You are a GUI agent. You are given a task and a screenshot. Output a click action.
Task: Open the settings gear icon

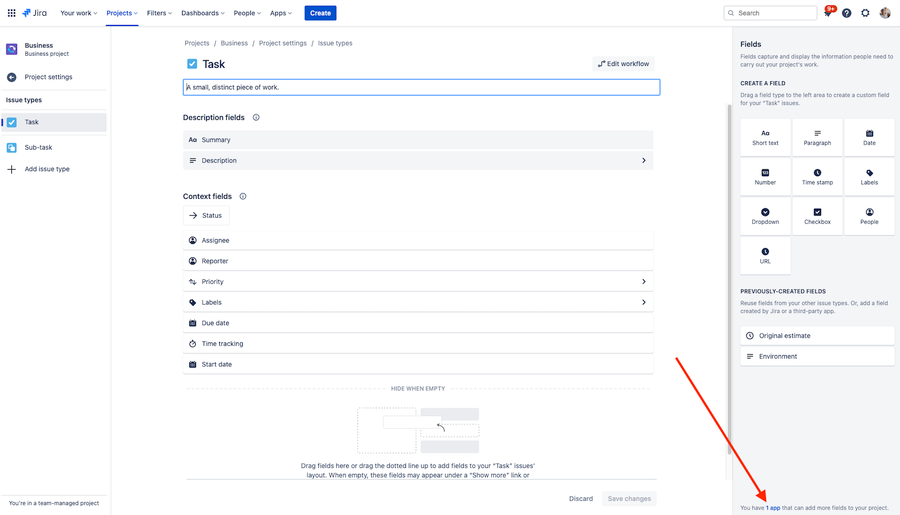(x=866, y=13)
